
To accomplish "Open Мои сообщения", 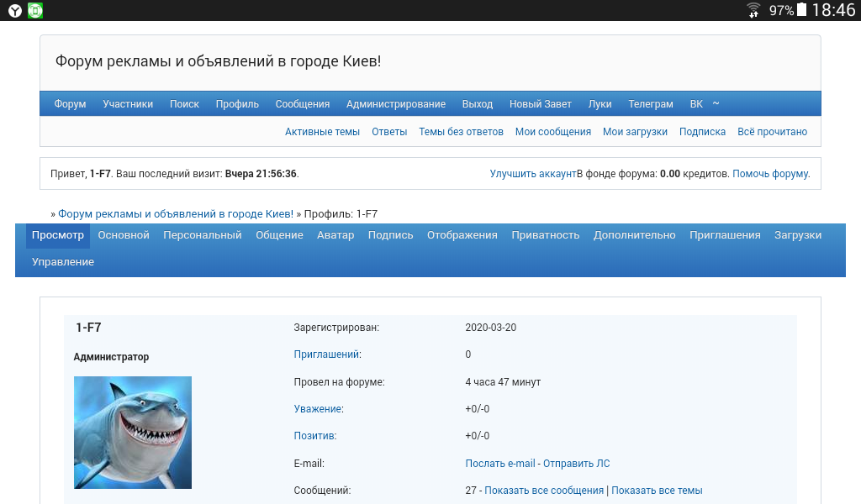I will pyautogui.click(x=553, y=132).
